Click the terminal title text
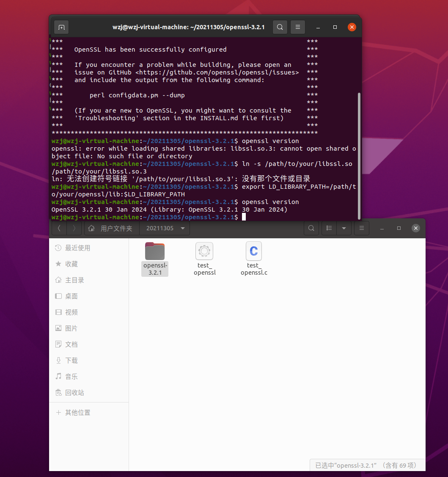 189,28
